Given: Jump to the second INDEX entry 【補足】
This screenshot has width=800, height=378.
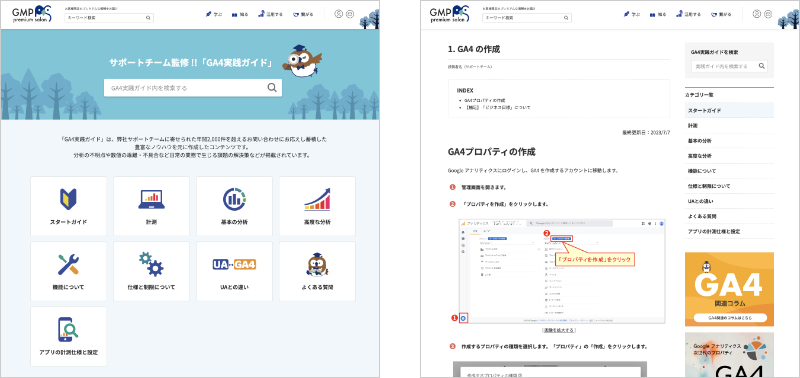Looking at the screenshot, I should (497, 108).
